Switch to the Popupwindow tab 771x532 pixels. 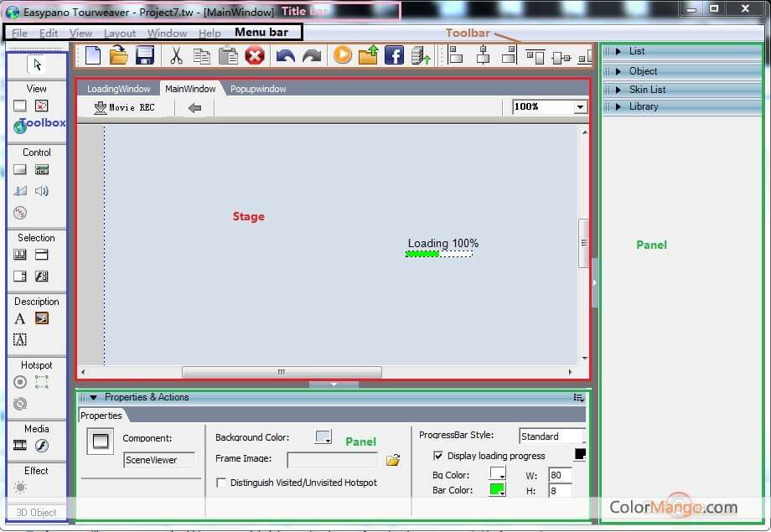(x=258, y=89)
